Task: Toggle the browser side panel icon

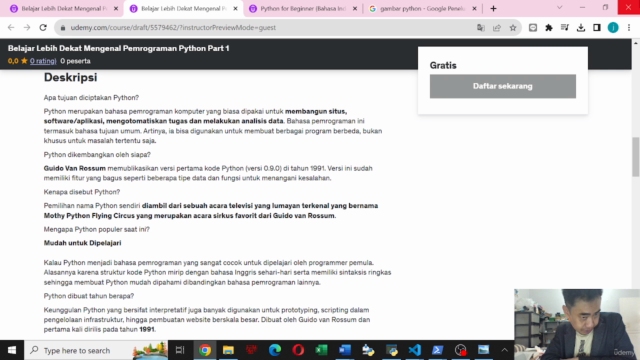Action: click(597, 28)
